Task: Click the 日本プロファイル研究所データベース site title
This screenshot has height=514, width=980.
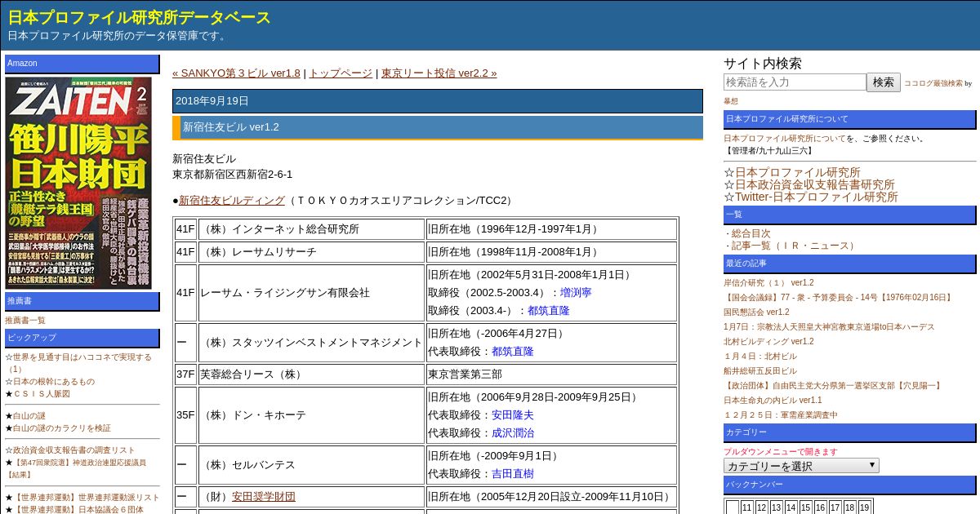Action: 140,17
